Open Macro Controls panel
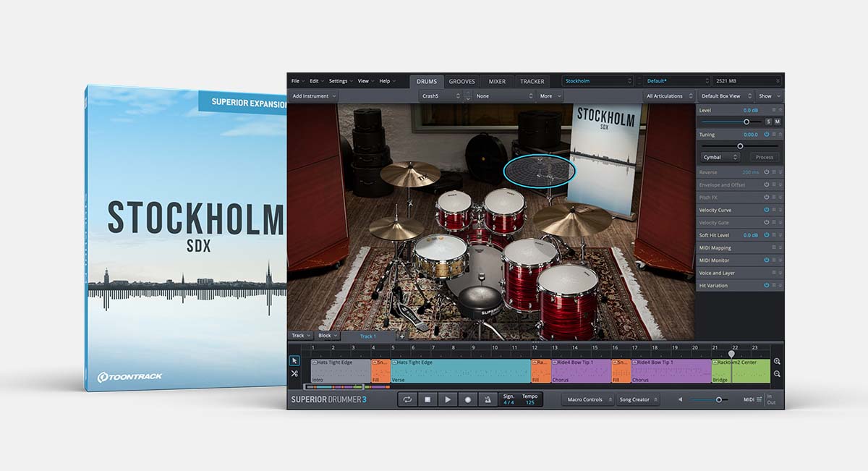This screenshot has width=868, height=471. [589, 399]
